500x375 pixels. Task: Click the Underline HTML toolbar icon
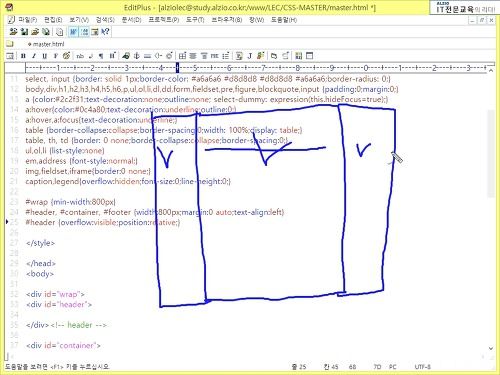[x=45, y=56]
